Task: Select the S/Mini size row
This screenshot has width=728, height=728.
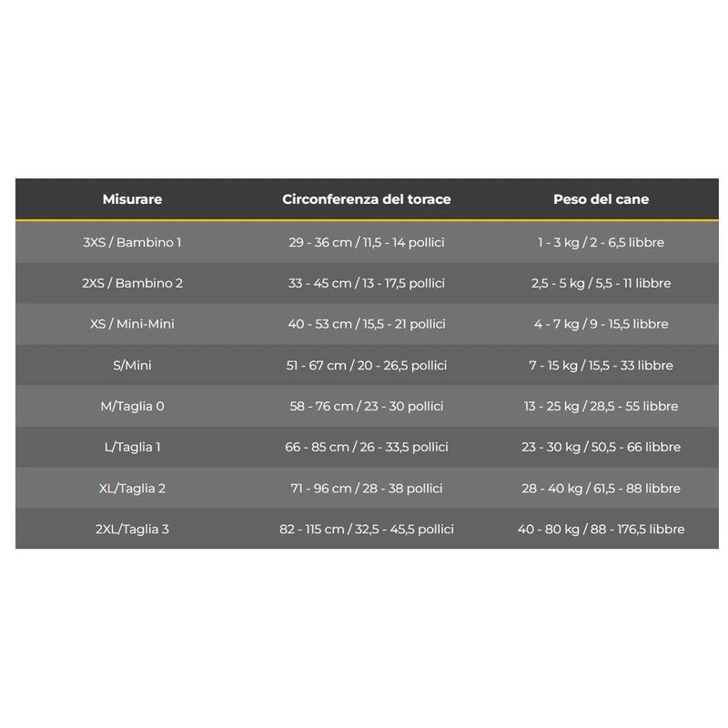Action: 132,365
